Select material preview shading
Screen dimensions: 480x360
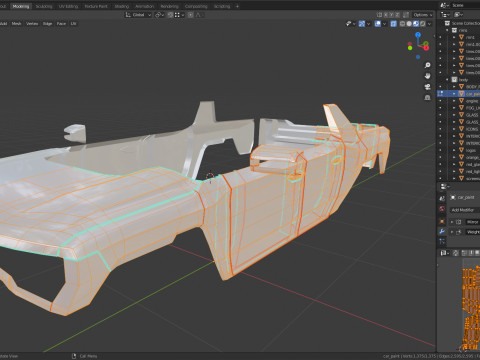(416, 24)
